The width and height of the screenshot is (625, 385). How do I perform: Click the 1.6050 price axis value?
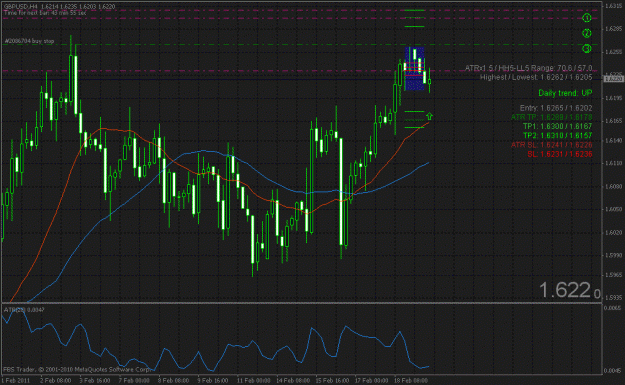pos(613,209)
